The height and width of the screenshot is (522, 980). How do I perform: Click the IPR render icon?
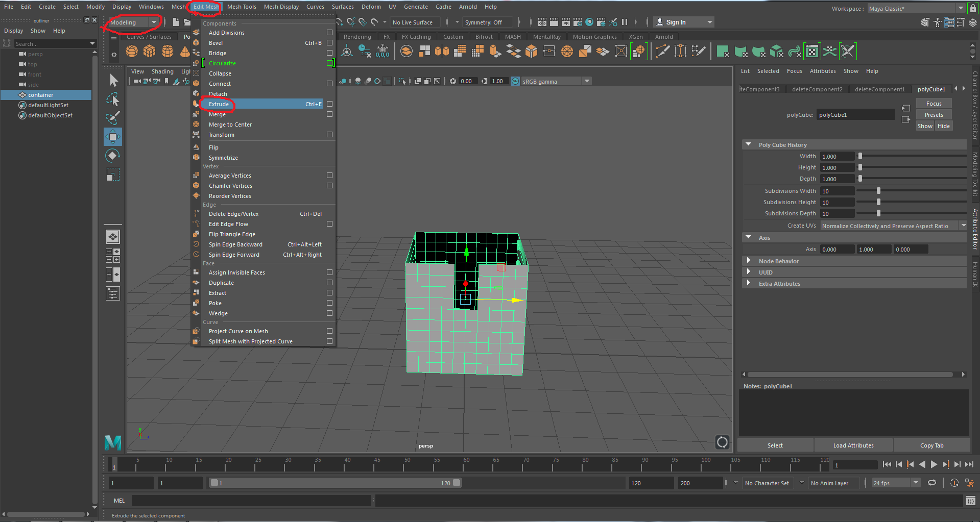[566, 22]
